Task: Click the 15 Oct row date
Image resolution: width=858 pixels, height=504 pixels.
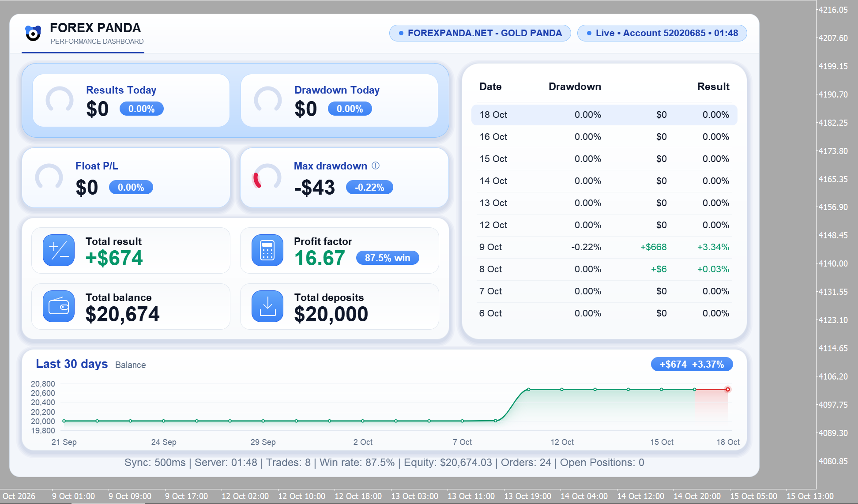Action: pyautogui.click(x=493, y=159)
